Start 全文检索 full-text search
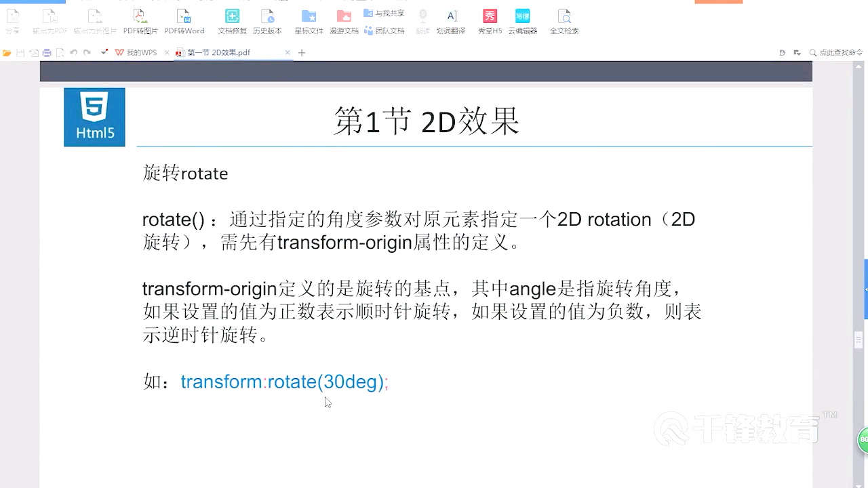This screenshot has width=868, height=488. (x=564, y=17)
